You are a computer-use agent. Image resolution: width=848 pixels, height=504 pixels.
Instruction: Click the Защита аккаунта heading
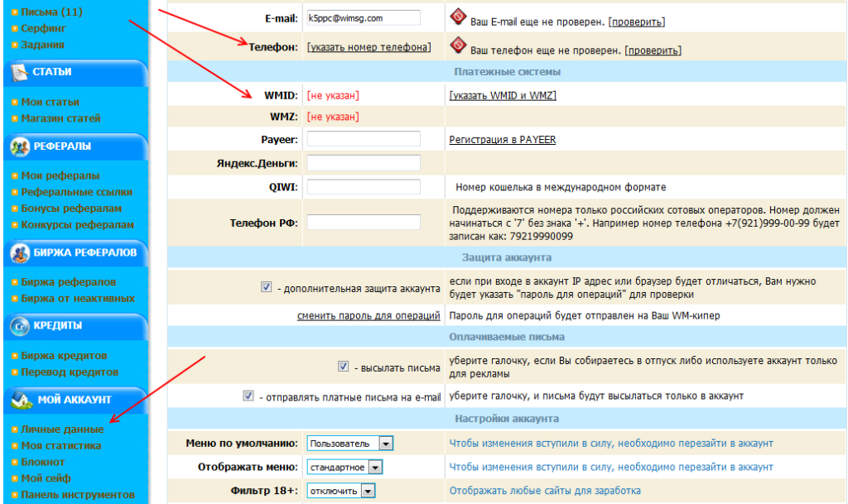point(507,257)
